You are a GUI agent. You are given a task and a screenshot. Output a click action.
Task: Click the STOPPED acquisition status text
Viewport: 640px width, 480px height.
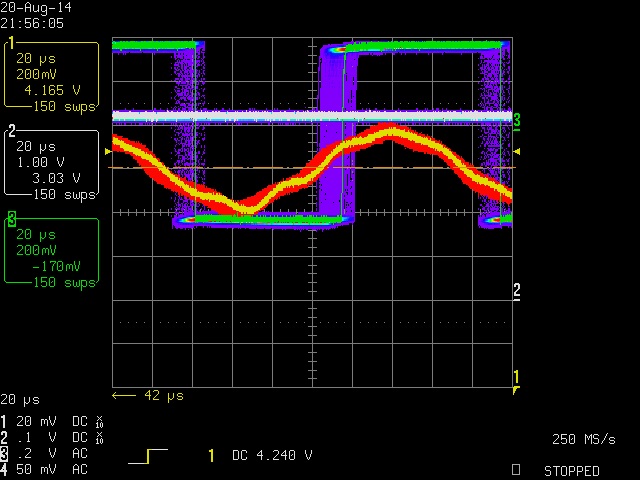click(572, 471)
